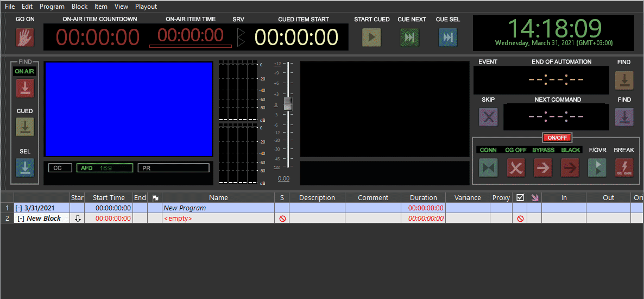Find the SEL selected item

25,167
